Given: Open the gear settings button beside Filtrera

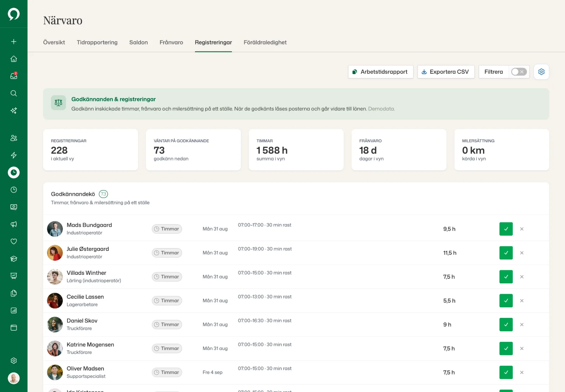Looking at the screenshot, I should pyautogui.click(x=541, y=72).
